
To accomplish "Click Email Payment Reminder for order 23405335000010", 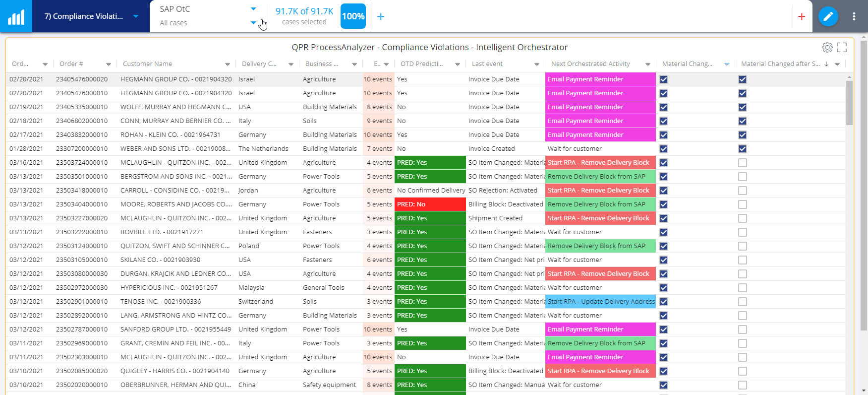I will click(600, 107).
